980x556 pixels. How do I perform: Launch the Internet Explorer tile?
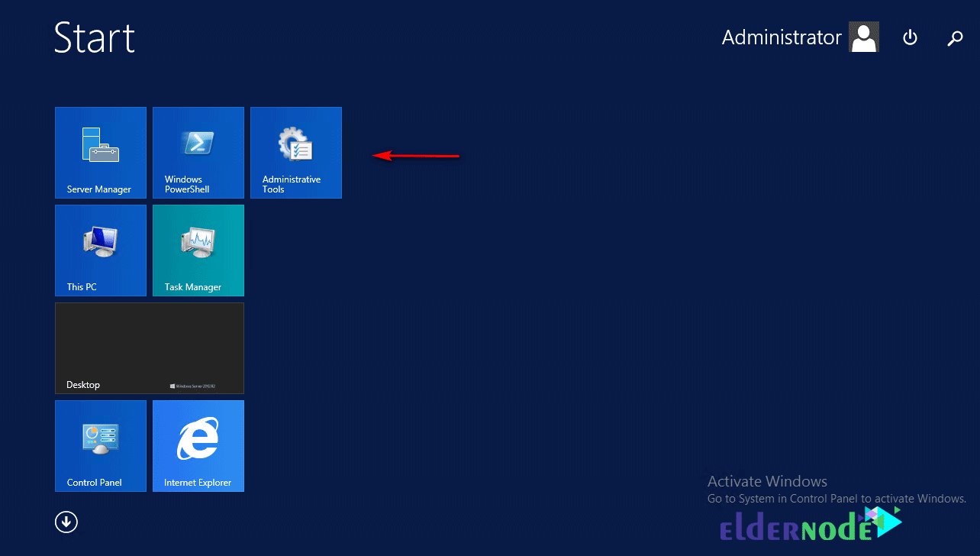[x=198, y=446]
